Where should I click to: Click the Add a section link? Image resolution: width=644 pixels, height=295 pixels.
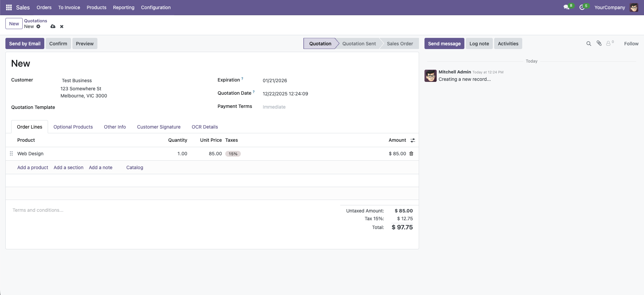tap(68, 167)
